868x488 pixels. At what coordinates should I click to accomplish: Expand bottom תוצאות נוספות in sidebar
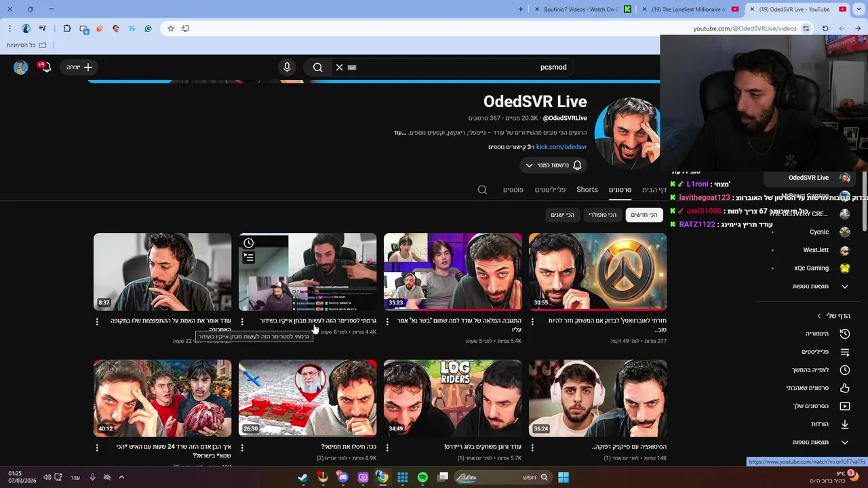(810, 443)
